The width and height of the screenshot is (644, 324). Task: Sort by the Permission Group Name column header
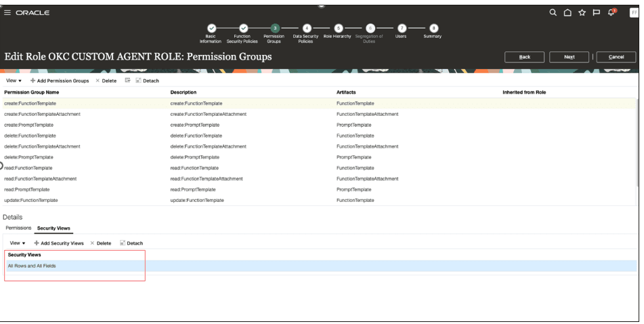pos(32,92)
